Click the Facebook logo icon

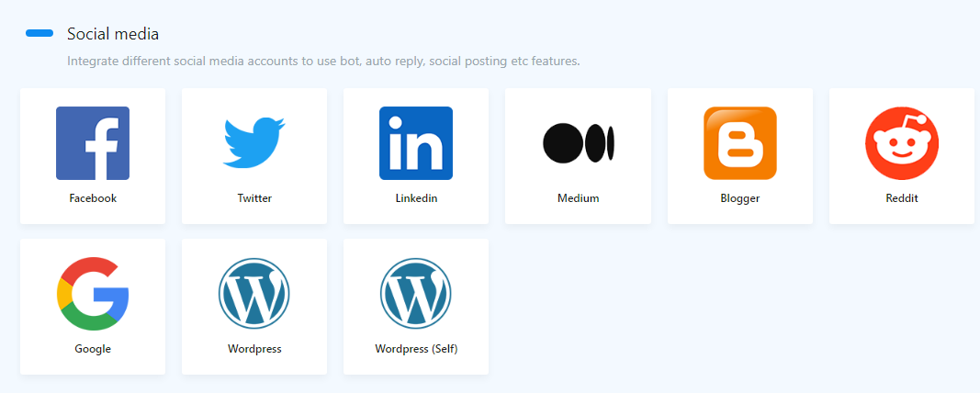[x=93, y=143]
